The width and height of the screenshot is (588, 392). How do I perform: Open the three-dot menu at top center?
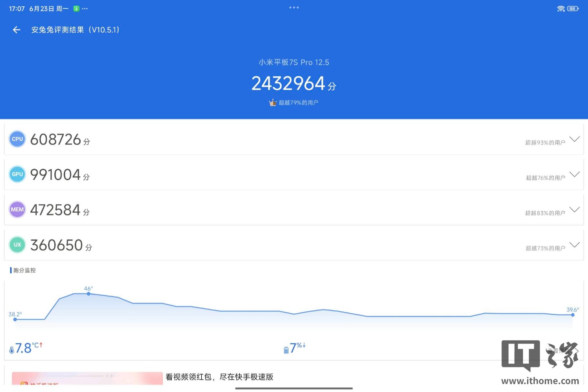pyautogui.click(x=294, y=7)
